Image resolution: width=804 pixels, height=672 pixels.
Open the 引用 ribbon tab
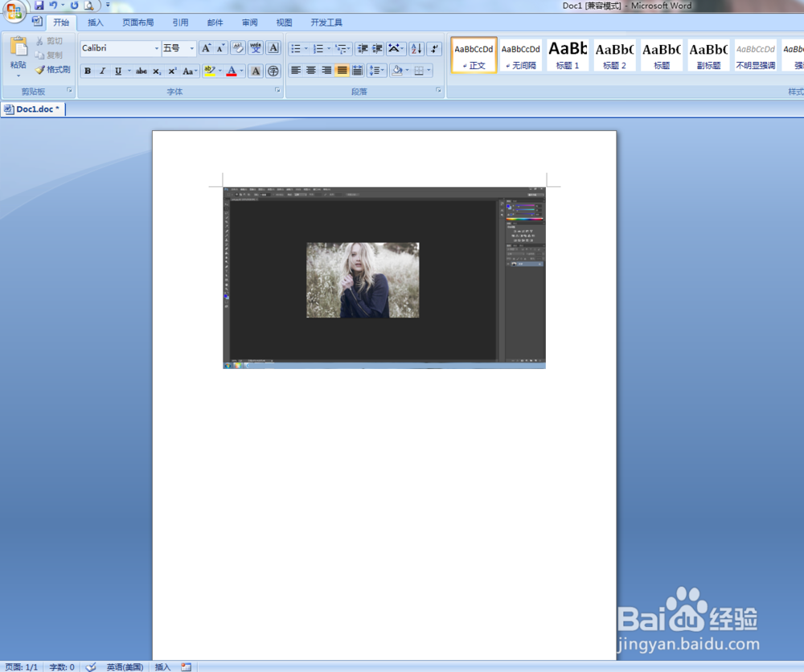(x=180, y=23)
